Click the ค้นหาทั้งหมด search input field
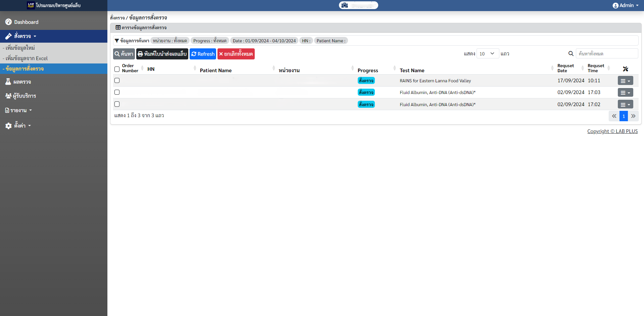Screen dimensions: 644x316 (x=606, y=54)
